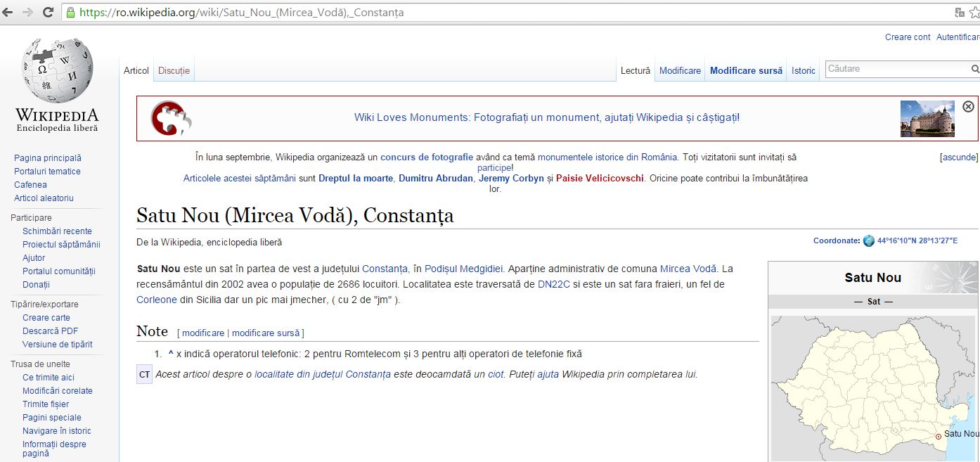Hide the site notice via ascunde
Viewport: 980px width, 462px height.
[959, 158]
